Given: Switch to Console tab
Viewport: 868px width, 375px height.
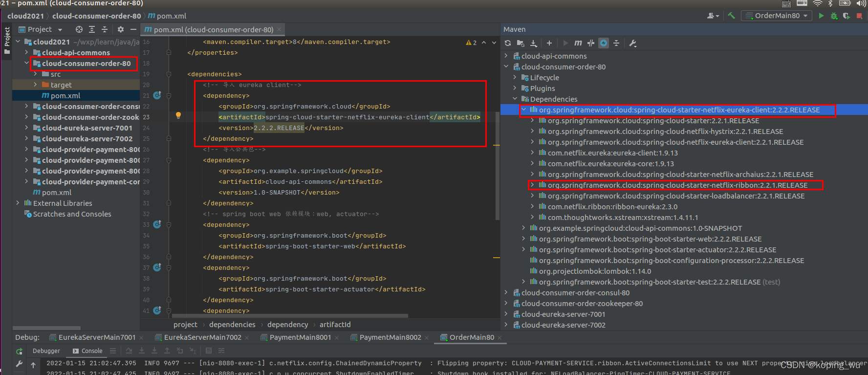Looking at the screenshot, I should [87, 351].
